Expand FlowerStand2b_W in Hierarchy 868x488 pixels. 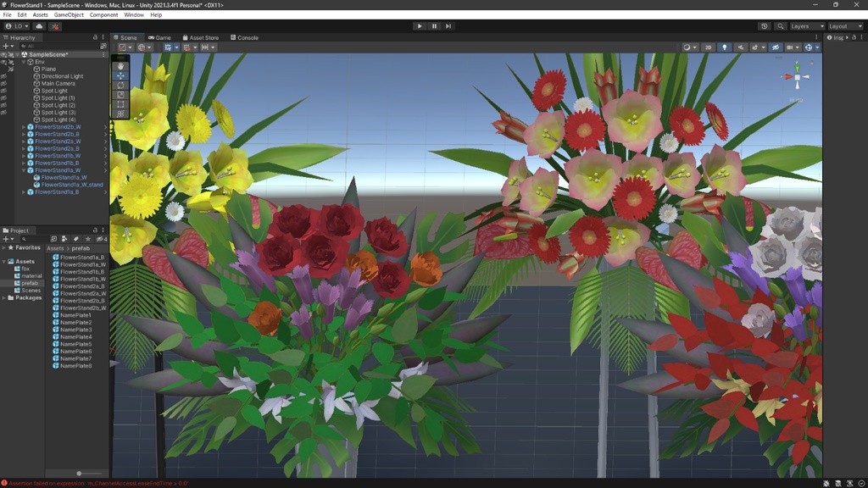tap(24, 127)
